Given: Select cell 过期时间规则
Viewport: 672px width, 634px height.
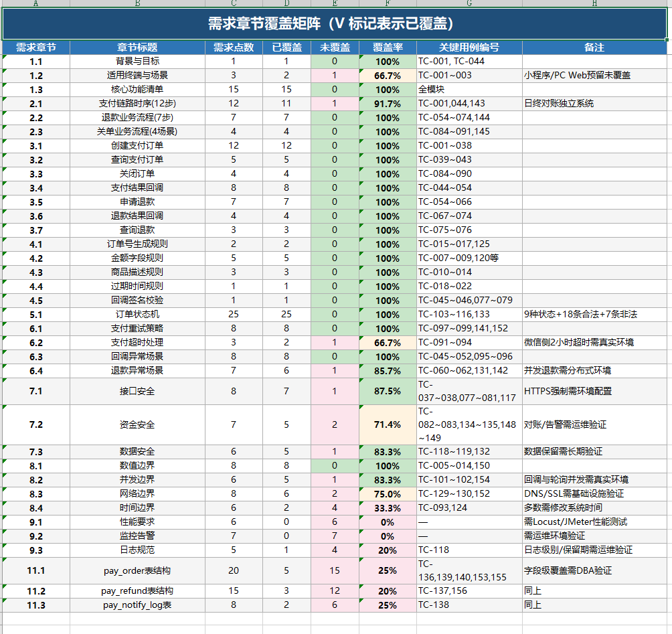Looking at the screenshot, I should point(138,287).
